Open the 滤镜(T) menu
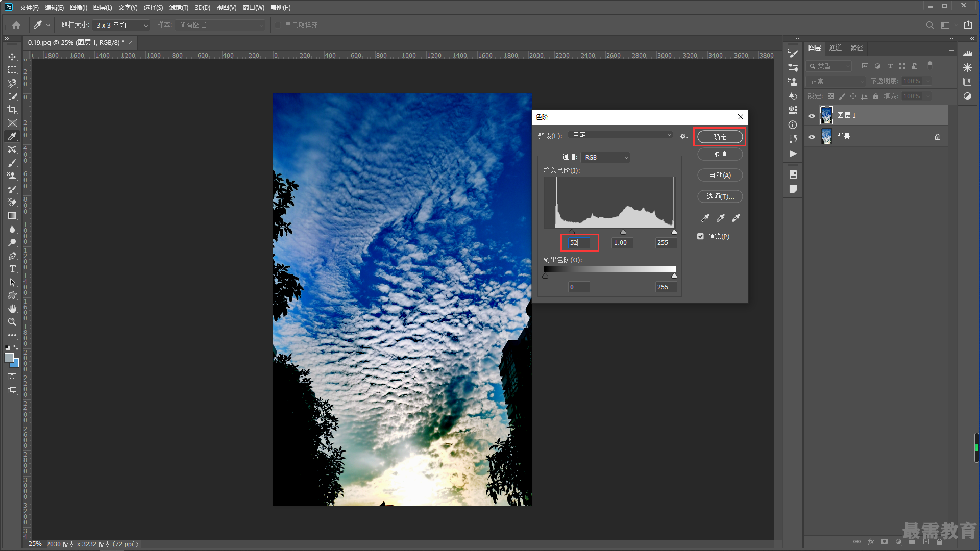The image size is (980, 551). click(179, 8)
